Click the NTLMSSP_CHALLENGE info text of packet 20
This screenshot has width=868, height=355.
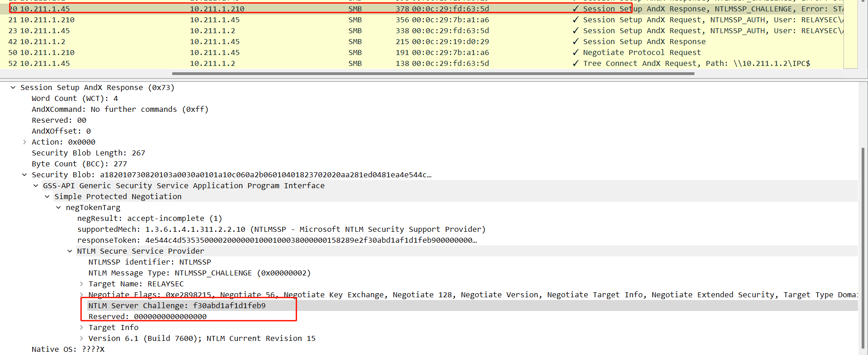tap(753, 9)
